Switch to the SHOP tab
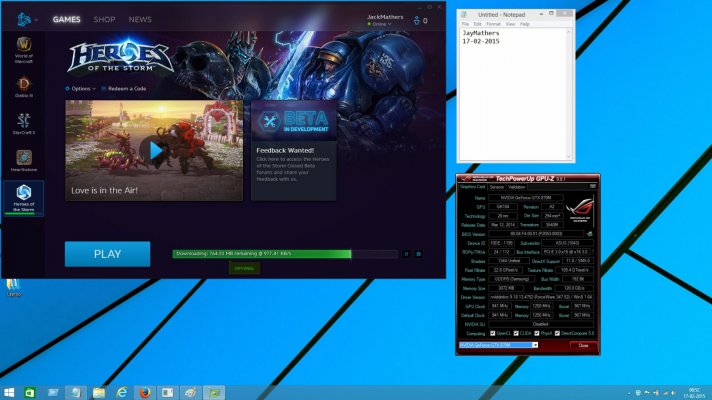Screen dimensions: 712x400 point(104,20)
